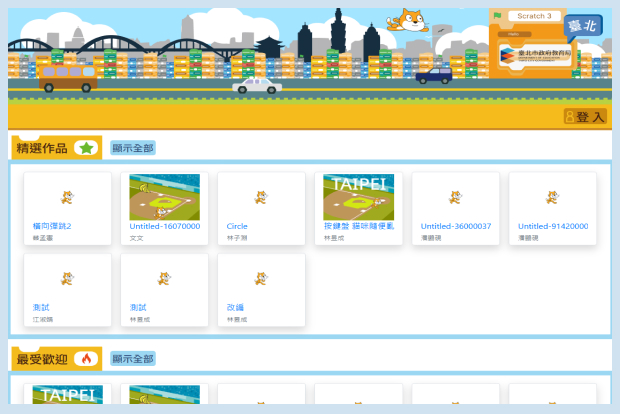Select the 最受歡迎 section header
The height and width of the screenshot is (414, 620).
point(57,359)
